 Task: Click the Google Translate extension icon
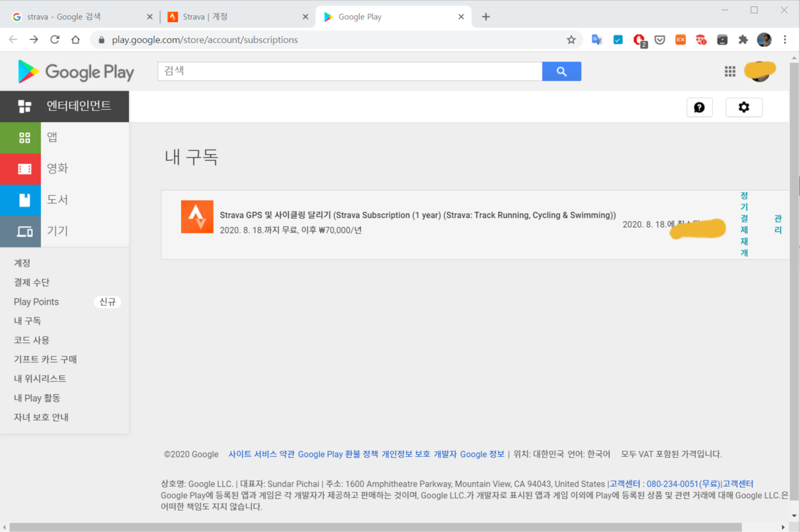597,40
